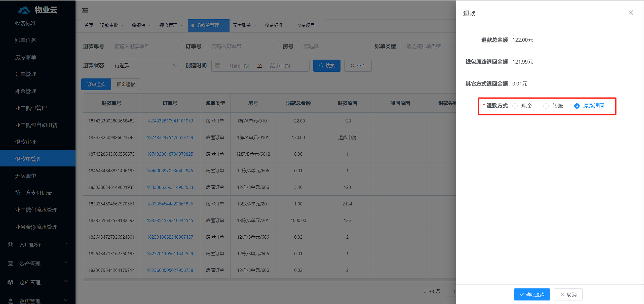Viewport: 644px width, 304px height.
Task: Select 转账 refund method
Action: [x=553, y=106]
